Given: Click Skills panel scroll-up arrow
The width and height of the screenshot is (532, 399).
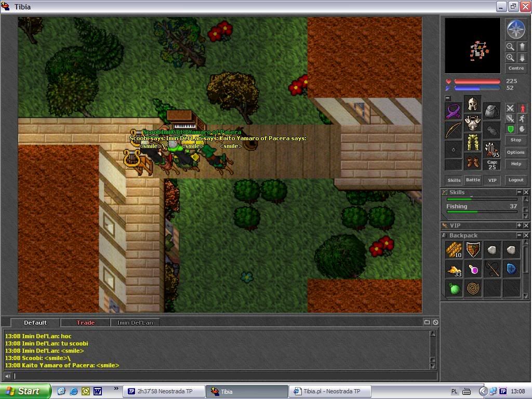Looking at the screenshot, I should [x=526, y=199].
